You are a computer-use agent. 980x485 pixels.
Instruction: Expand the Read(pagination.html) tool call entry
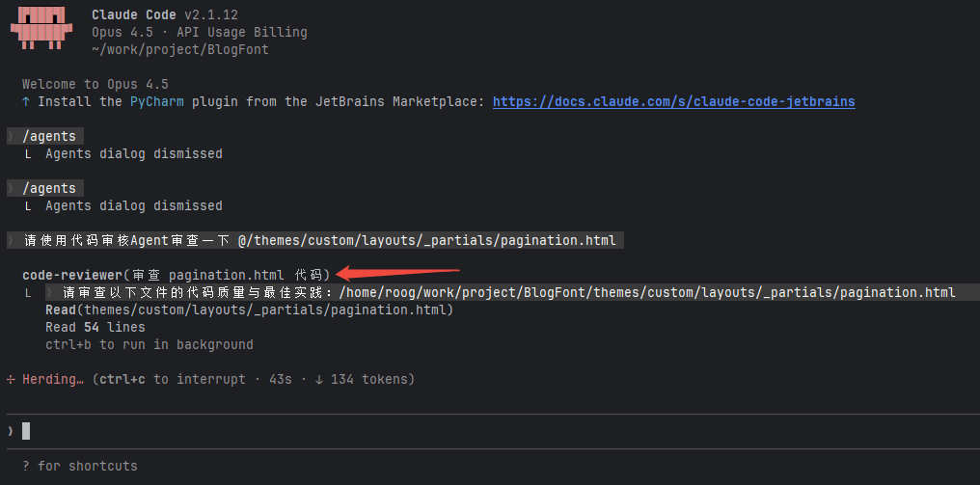pyautogui.click(x=249, y=310)
